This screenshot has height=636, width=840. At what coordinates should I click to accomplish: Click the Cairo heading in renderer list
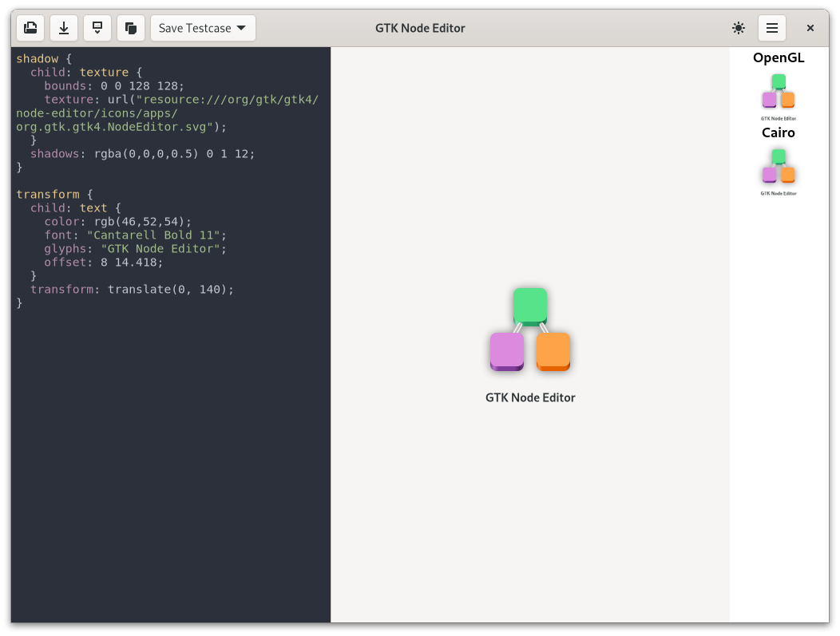[x=779, y=132]
